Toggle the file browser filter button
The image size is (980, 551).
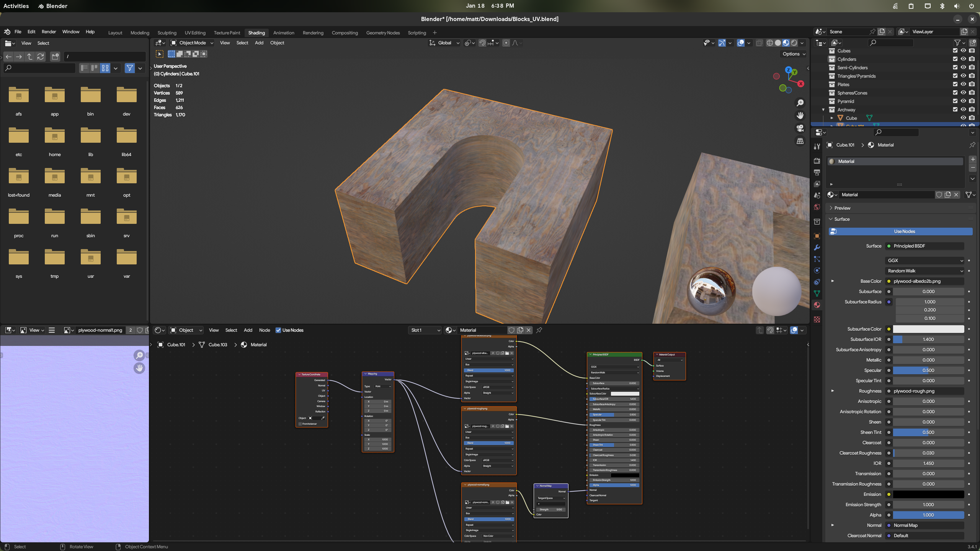point(130,68)
